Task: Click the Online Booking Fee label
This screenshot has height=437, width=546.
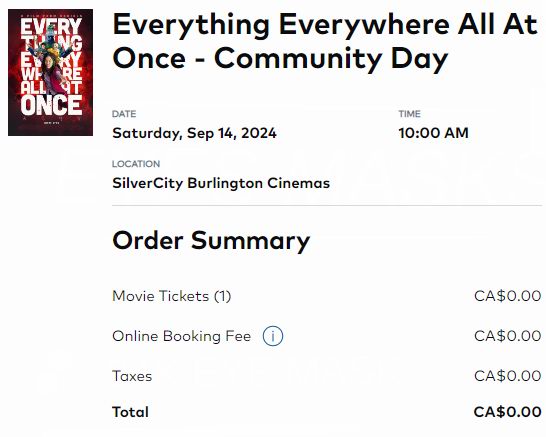Action: 181,336
